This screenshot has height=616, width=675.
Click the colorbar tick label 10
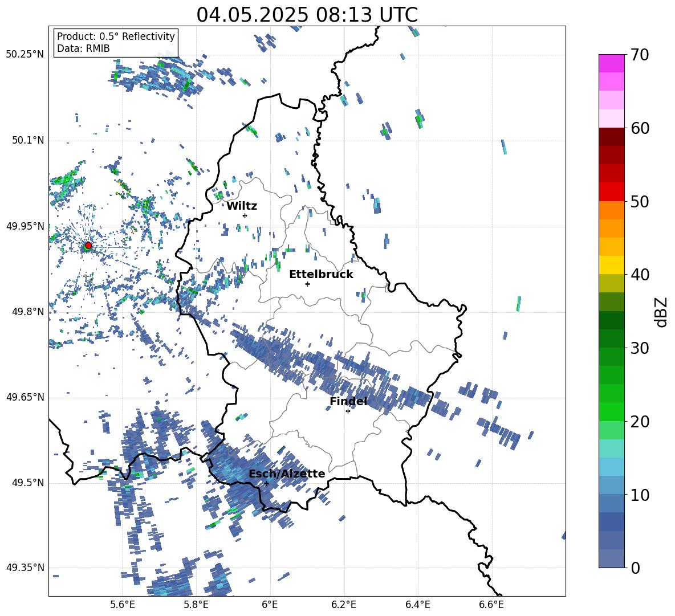click(640, 495)
